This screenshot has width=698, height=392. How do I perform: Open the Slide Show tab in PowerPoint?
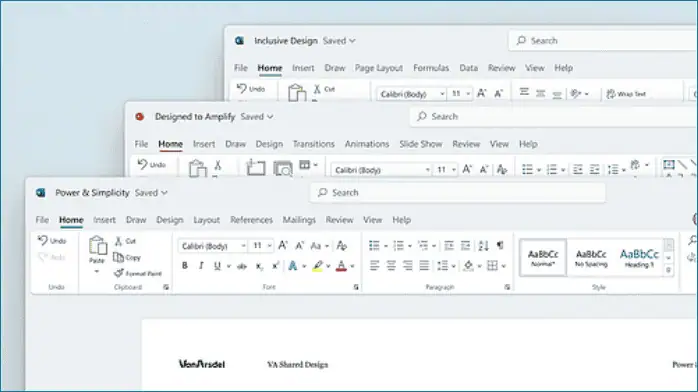click(x=421, y=144)
